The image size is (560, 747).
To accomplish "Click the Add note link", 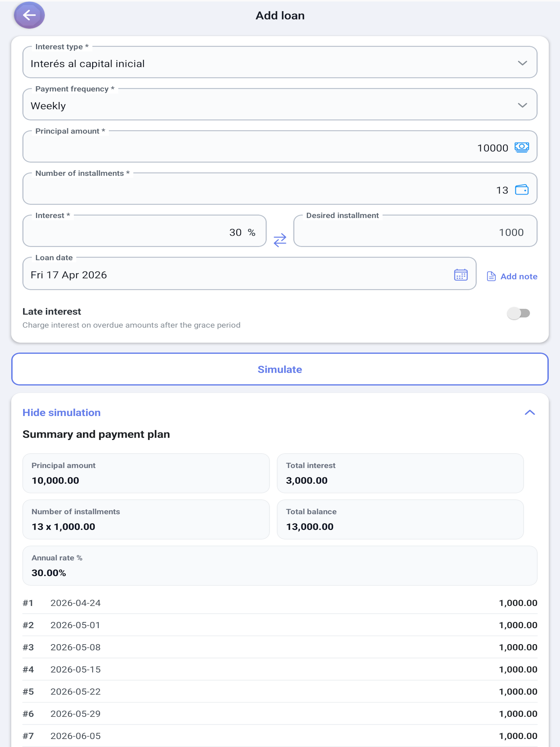I will tap(518, 276).
